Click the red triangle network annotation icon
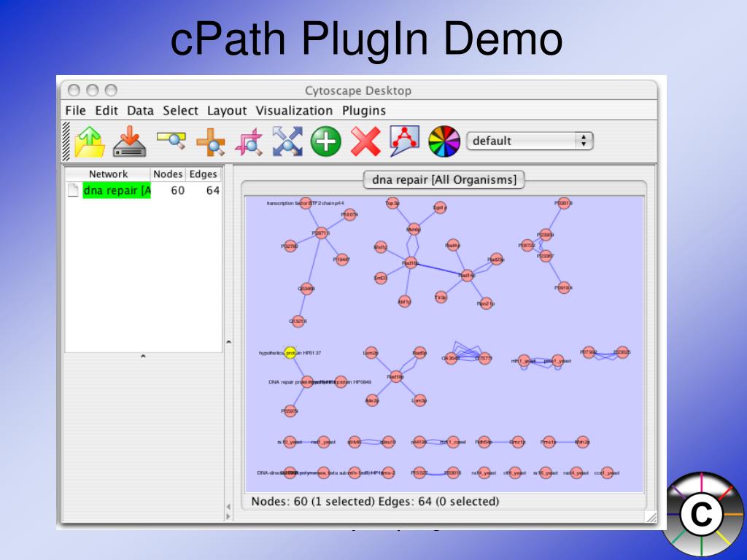The height and width of the screenshot is (560, 747). 404,141
